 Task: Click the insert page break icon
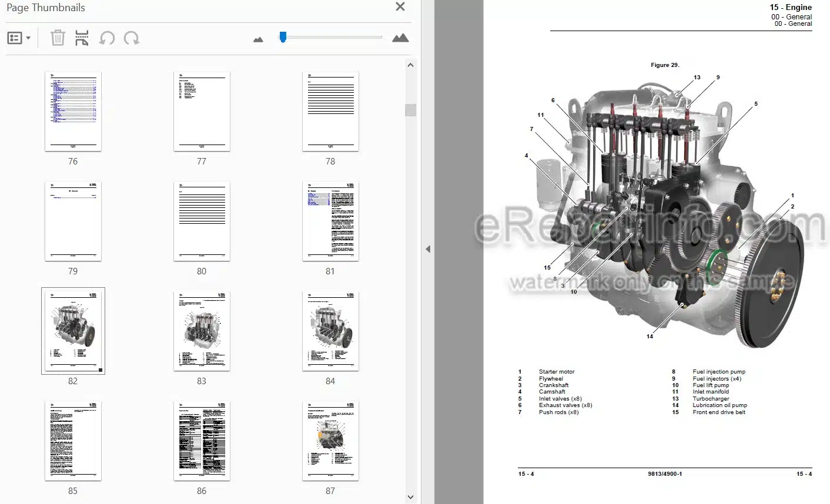tap(82, 38)
